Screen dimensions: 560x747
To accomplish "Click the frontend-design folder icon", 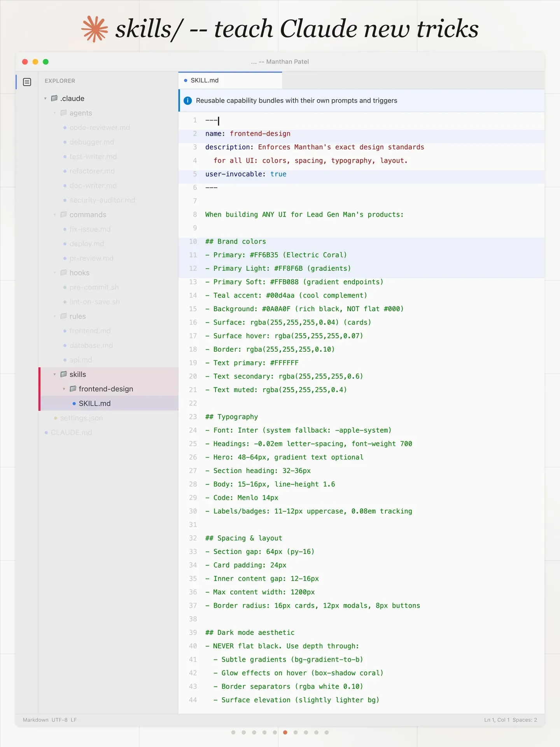I will [73, 389].
